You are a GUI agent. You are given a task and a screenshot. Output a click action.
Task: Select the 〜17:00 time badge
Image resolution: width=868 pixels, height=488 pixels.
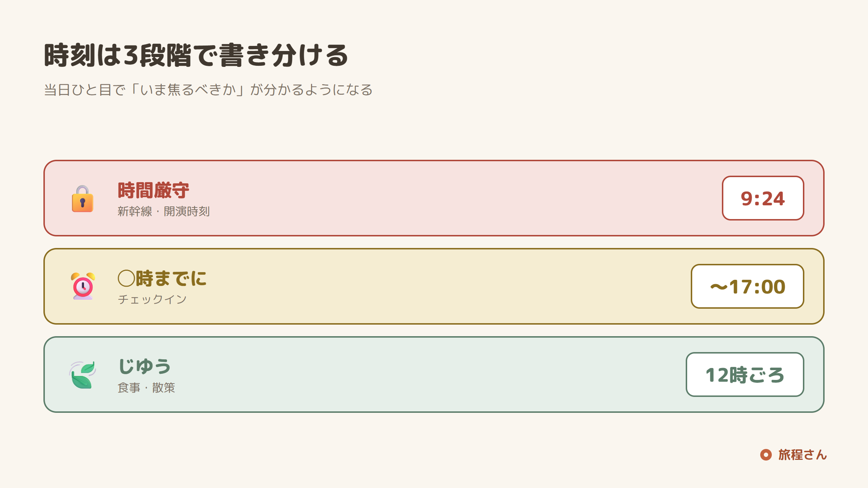pos(747,286)
